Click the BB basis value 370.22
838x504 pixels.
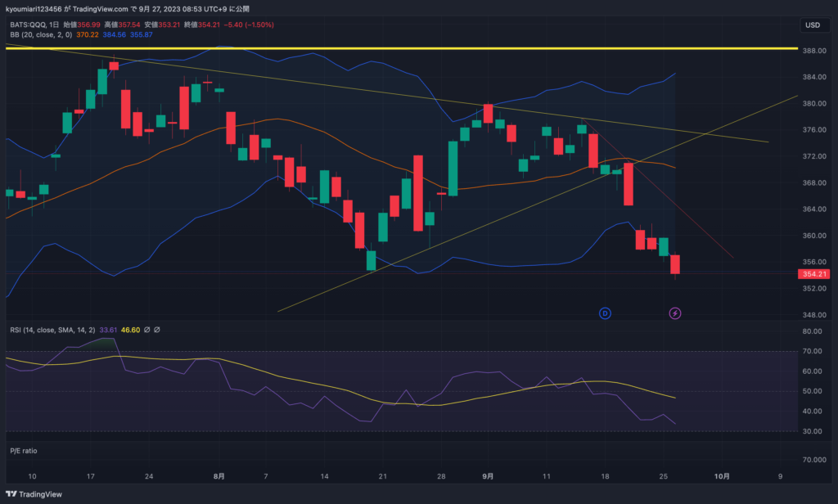pos(88,34)
